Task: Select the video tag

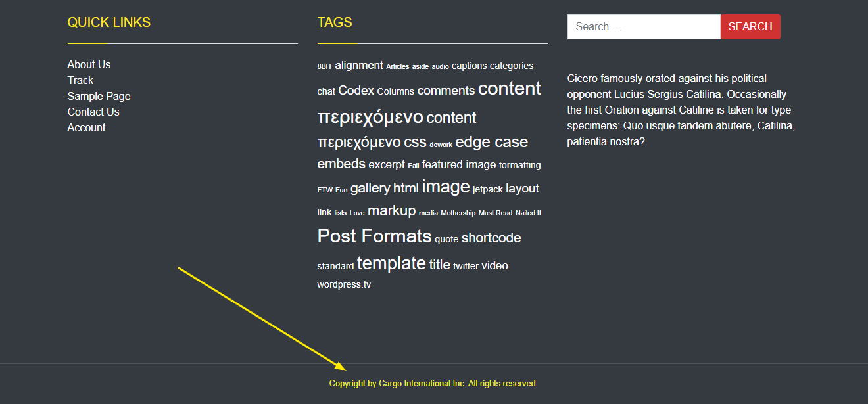Action: click(495, 265)
